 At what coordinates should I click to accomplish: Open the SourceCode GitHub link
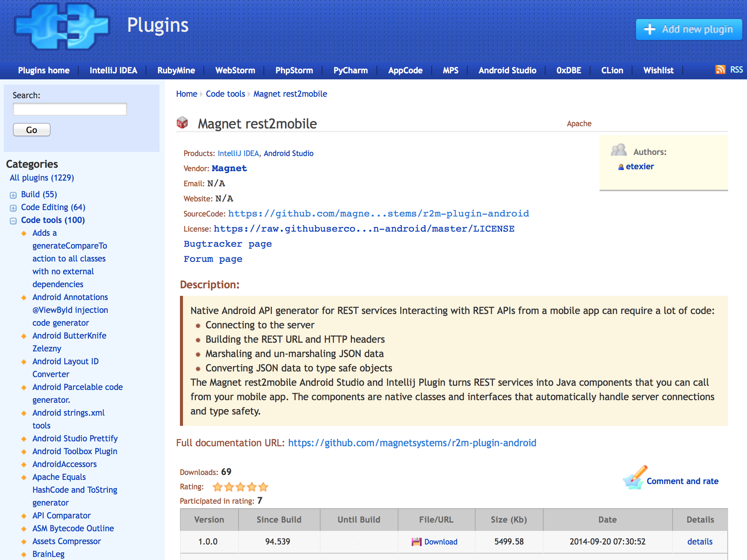tap(378, 213)
